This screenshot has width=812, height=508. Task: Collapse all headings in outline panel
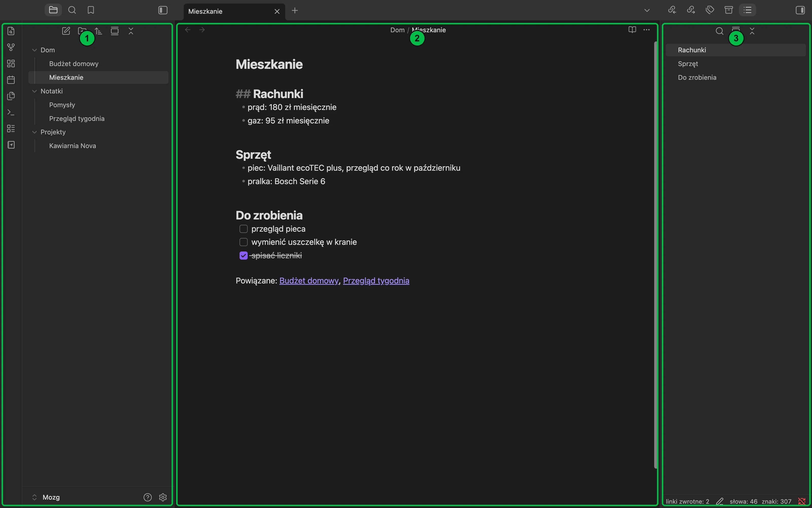coord(752,31)
